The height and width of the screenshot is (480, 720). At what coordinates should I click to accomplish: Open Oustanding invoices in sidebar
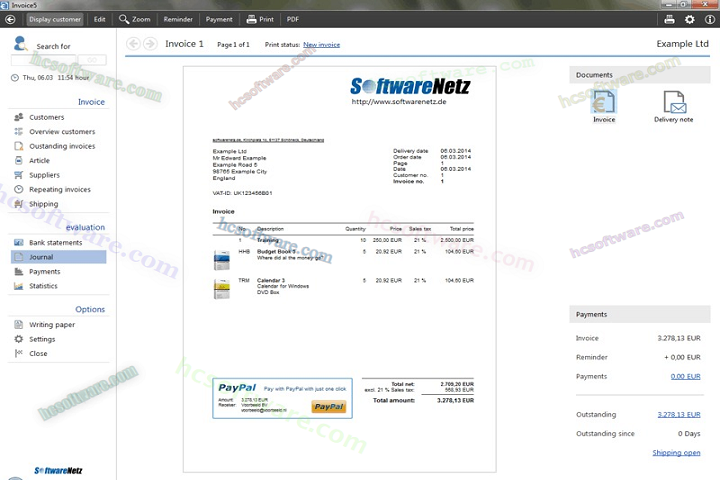click(62, 146)
